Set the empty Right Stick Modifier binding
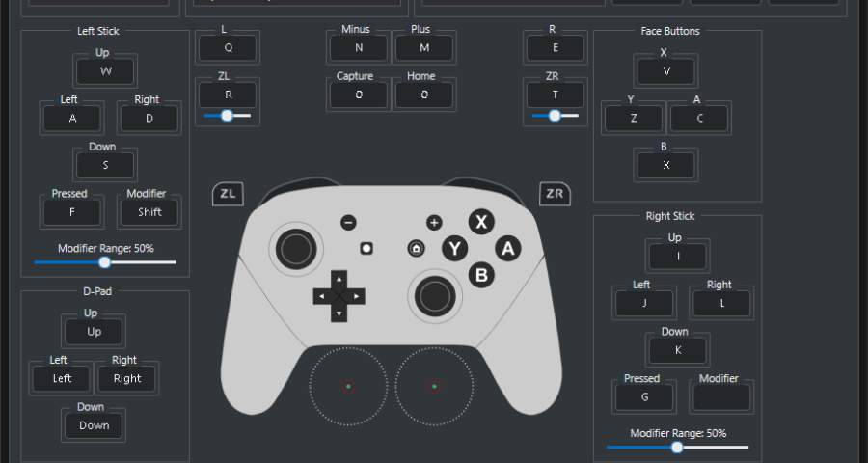 tap(720, 396)
